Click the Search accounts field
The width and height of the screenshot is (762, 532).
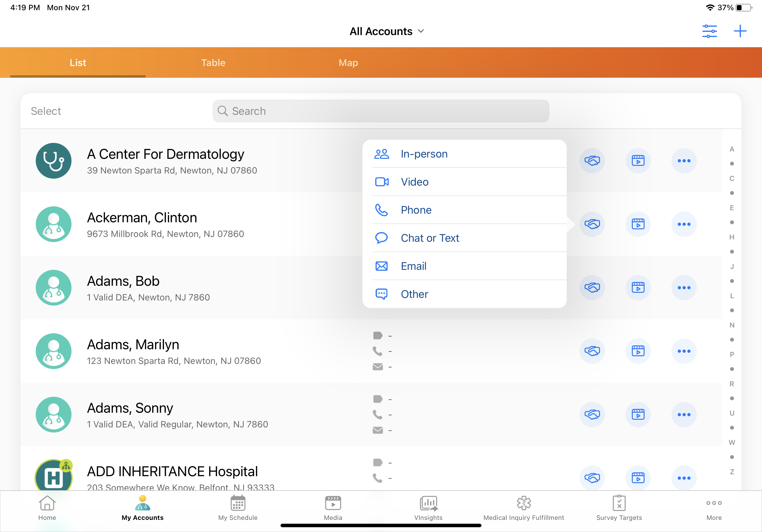(x=381, y=111)
